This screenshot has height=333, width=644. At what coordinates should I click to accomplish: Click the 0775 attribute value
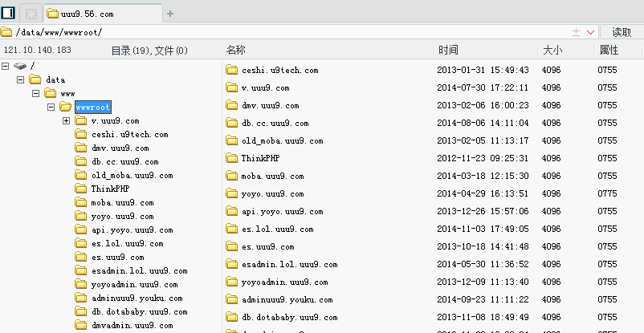point(607,193)
